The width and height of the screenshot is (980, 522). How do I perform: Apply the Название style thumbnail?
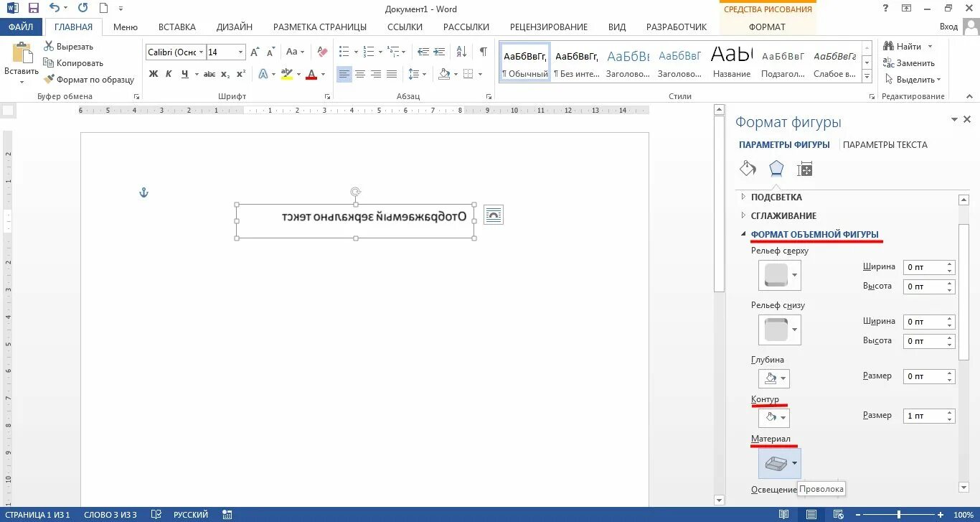coord(732,61)
